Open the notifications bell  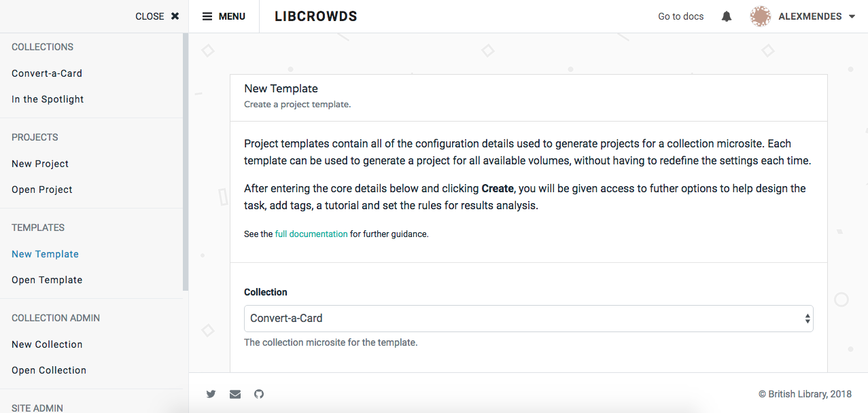click(x=726, y=16)
